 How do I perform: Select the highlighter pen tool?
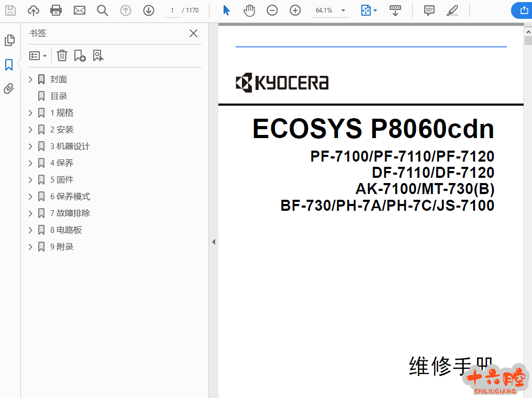coord(452,10)
